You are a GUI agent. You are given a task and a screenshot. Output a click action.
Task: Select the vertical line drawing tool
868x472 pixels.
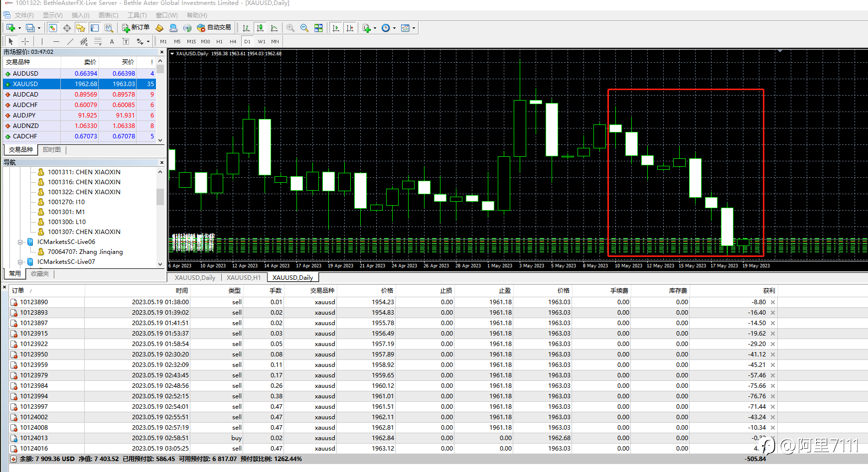coord(42,41)
